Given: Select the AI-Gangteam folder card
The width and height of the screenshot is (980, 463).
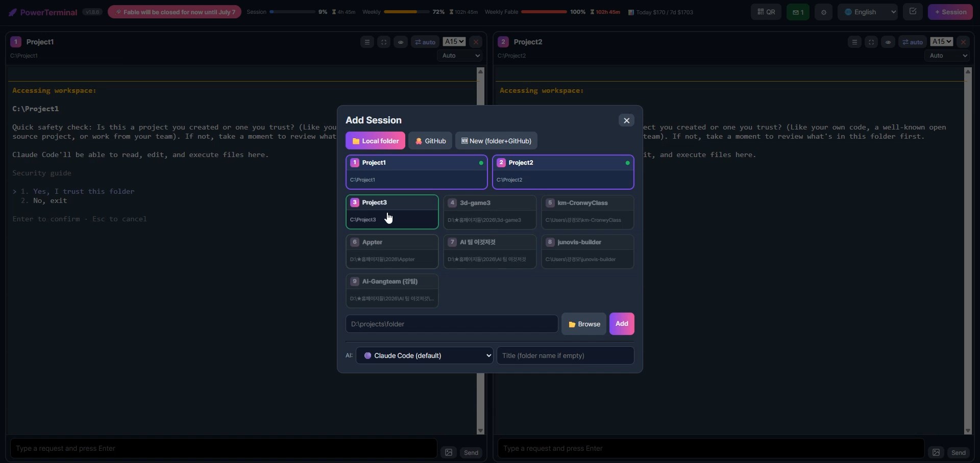Looking at the screenshot, I should (392, 291).
